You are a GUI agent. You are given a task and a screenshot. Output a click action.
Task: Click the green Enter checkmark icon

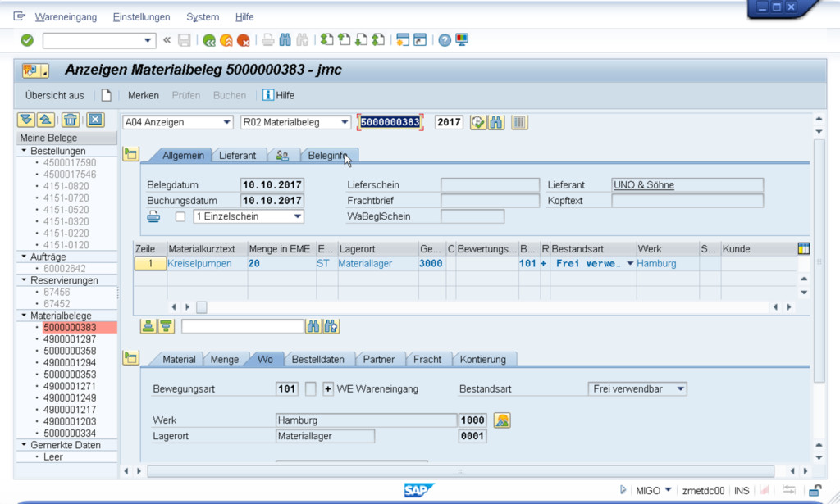27,40
